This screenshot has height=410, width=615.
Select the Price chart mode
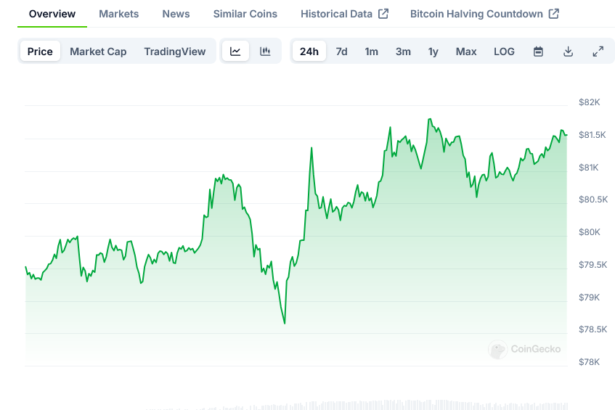41,51
